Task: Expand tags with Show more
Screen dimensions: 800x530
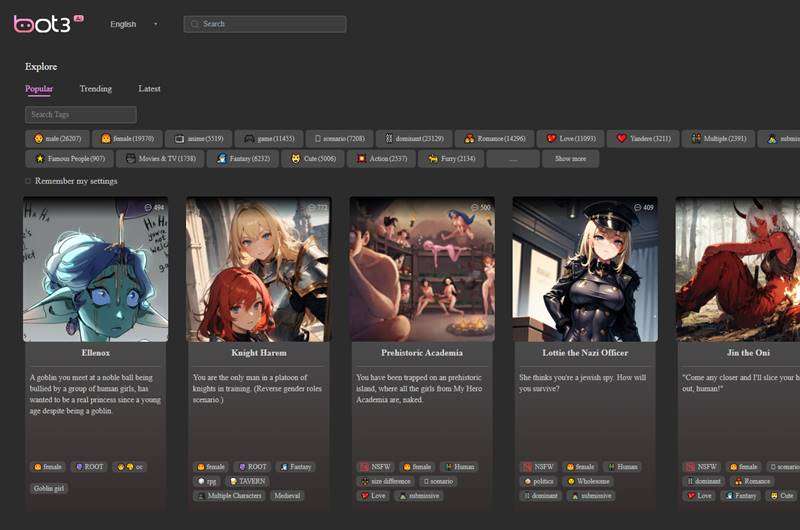Action: pos(570,159)
